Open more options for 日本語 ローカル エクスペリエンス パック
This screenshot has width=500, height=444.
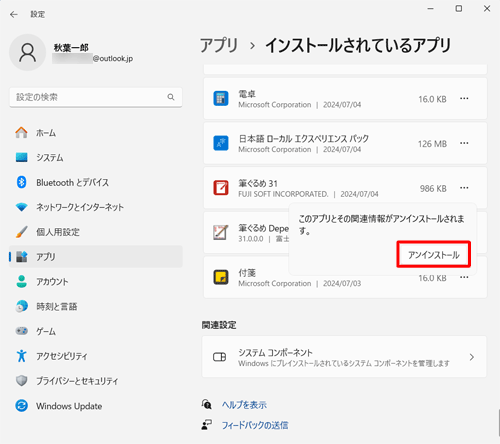point(464,143)
